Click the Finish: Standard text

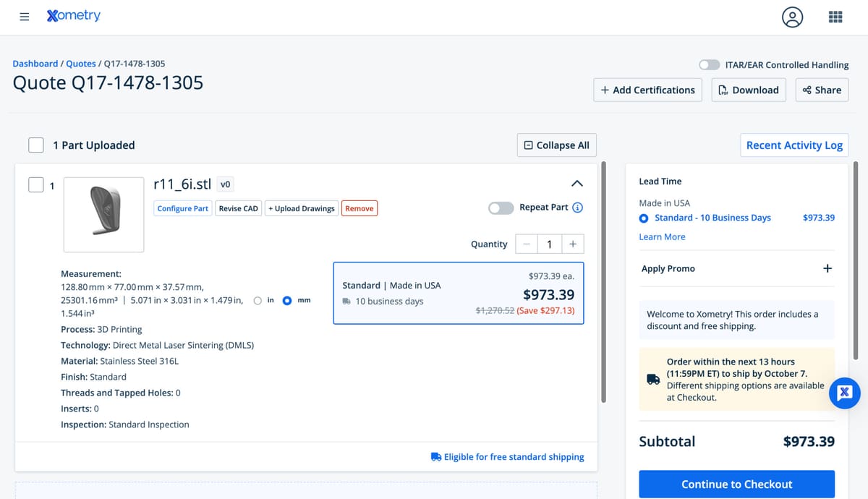click(x=93, y=377)
